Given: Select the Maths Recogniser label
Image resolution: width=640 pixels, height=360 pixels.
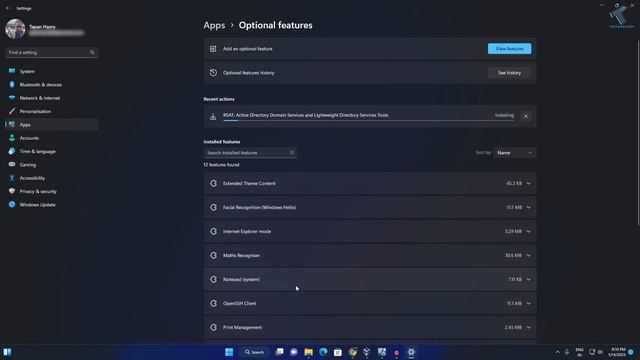Looking at the screenshot, I should pyautogui.click(x=241, y=256).
